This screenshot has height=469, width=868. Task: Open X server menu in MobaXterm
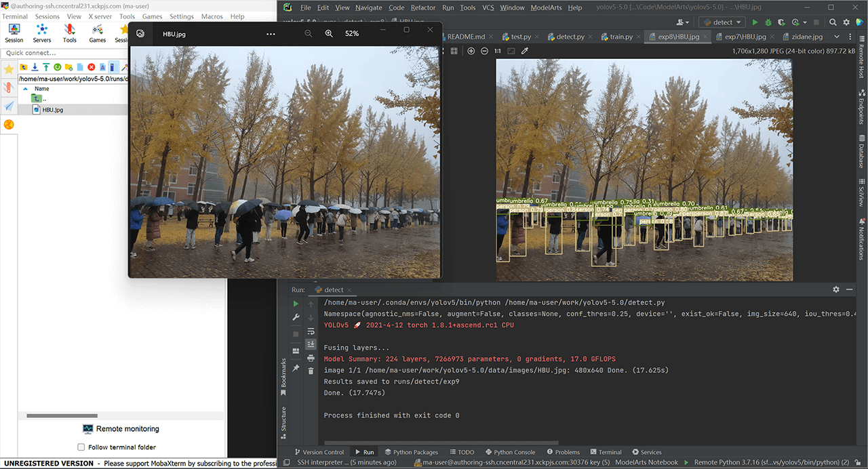[100, 16]
